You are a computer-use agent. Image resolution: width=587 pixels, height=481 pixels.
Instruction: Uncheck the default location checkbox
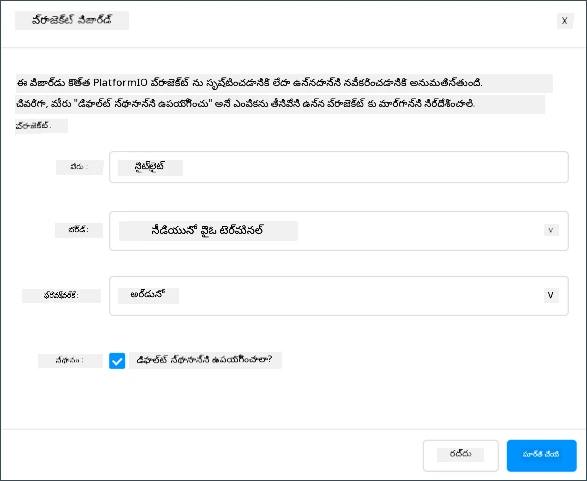117,361
